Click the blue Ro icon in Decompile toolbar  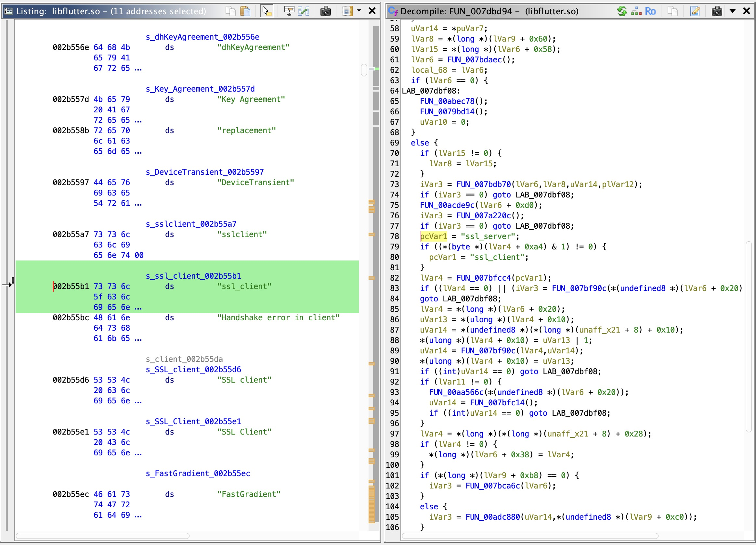pos(650,11)
